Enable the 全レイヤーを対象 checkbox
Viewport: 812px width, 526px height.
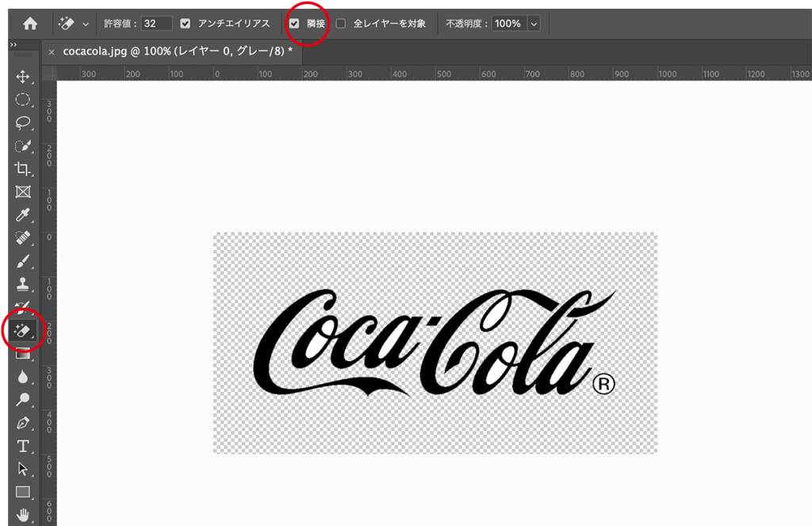341,24
